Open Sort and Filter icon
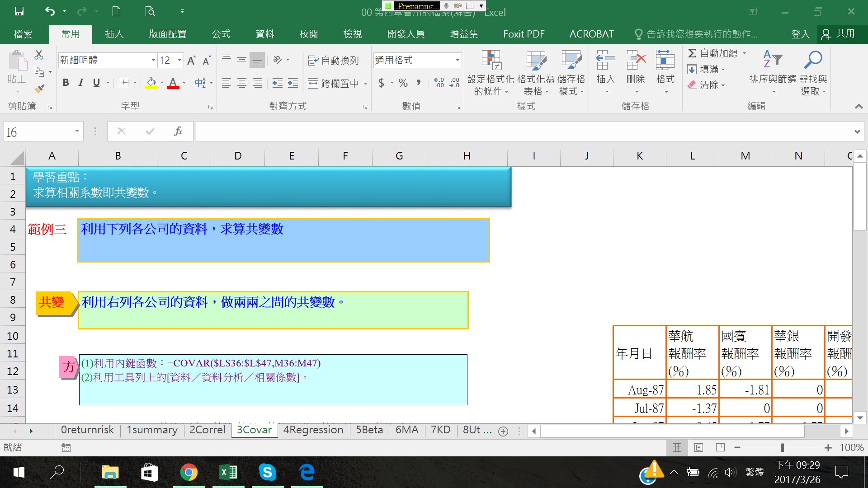868x488 pixels. click(773, 59)
